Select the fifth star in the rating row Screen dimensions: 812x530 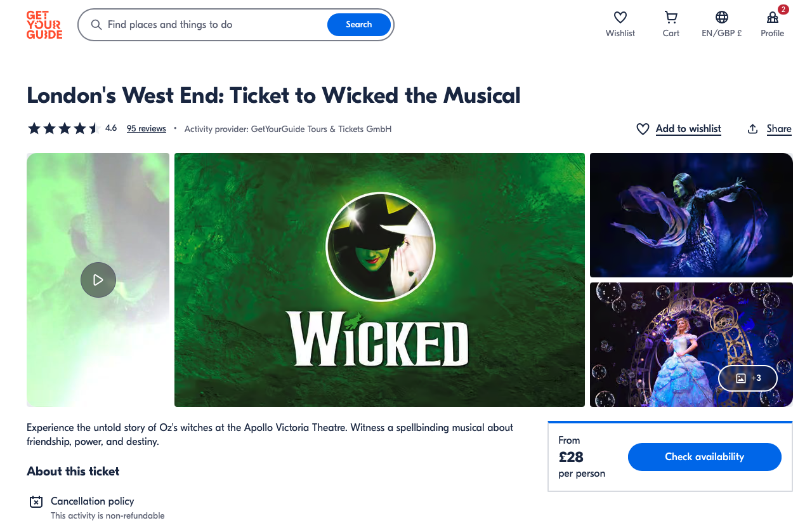pos(93,128)
